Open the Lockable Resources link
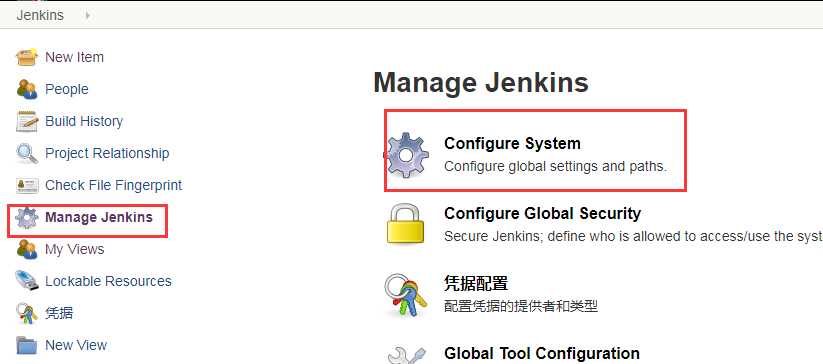The height and width of the screenshot is (364, 823). 108,281
